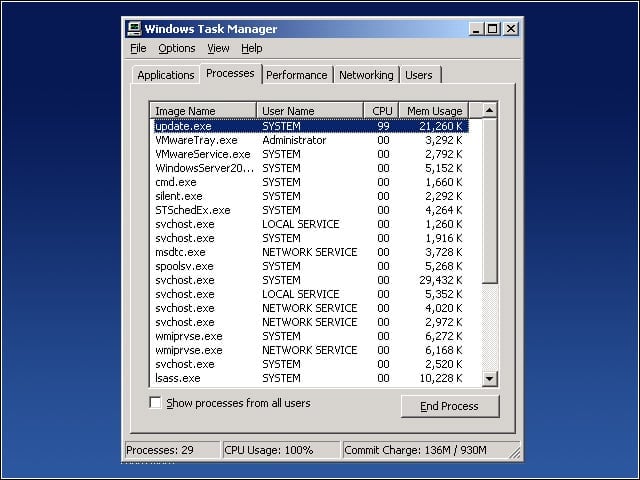
Task: Select svchost.exe using 5,352 K
Action: [311, 294]
